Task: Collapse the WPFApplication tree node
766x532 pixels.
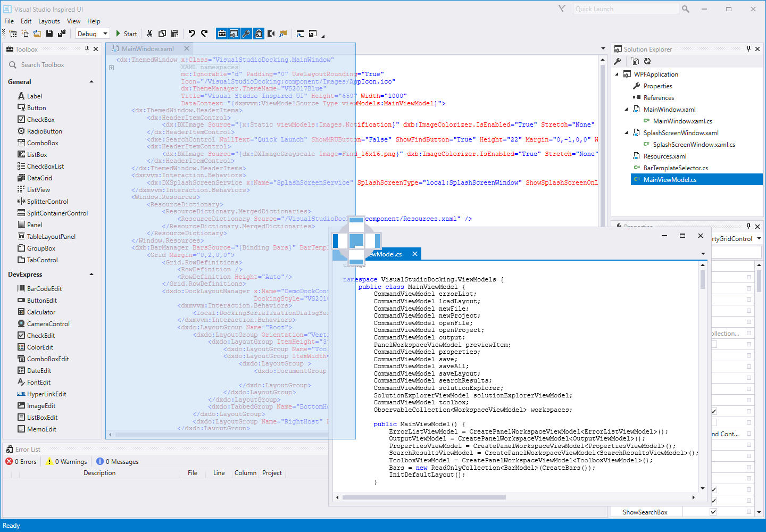Action: 617,74
